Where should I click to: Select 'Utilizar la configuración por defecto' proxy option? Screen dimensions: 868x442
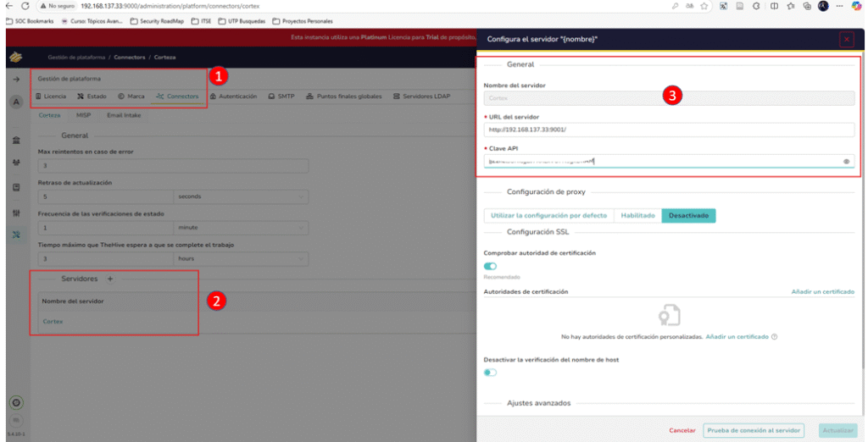[548, 215]
